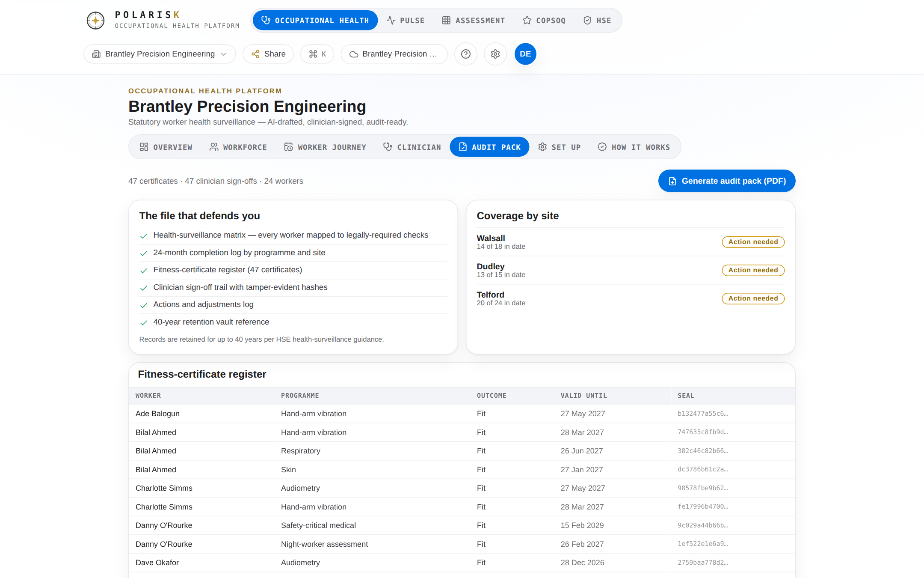
Task: Open the Occupational Health module tab
Action: point(315,20)
